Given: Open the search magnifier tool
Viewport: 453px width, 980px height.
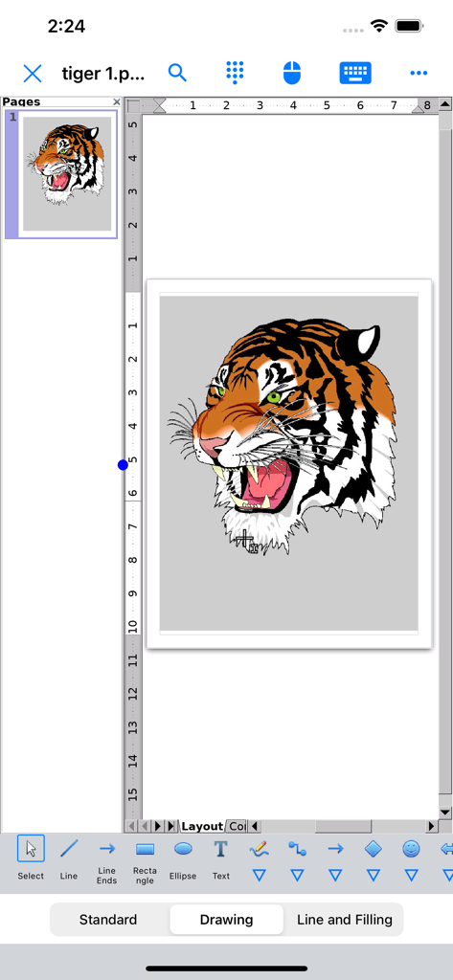Looking at the screenshot, I should click(178, 73).
